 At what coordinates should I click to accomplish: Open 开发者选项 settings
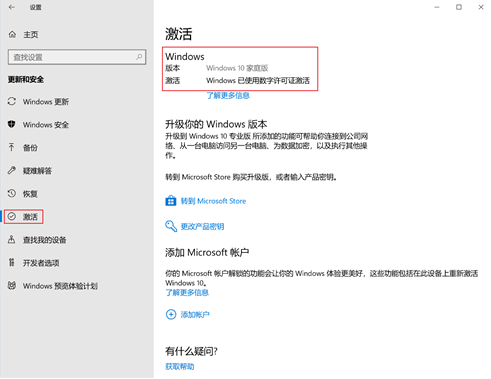click(41, 263)
